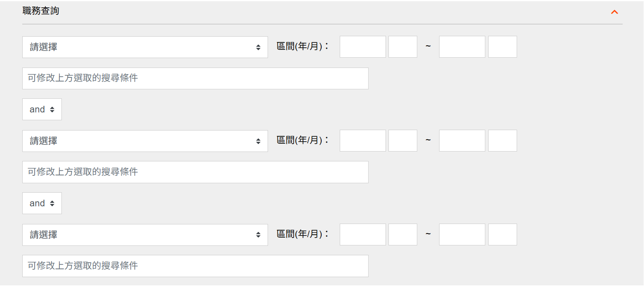644x287 pixels.
Task: Open the first and operator dropdown
Action: (x=42, y=109)
